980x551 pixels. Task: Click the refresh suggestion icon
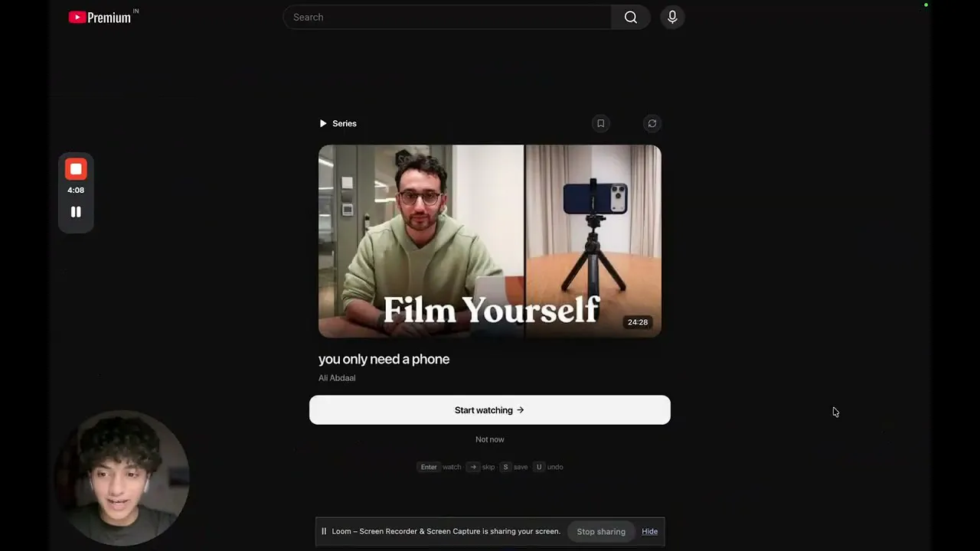652,123
